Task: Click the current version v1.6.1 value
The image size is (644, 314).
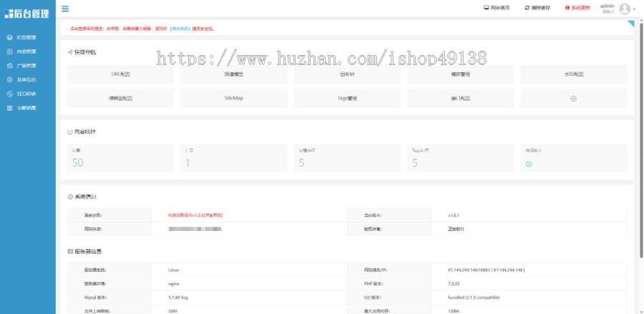Action: click(454, 215)
